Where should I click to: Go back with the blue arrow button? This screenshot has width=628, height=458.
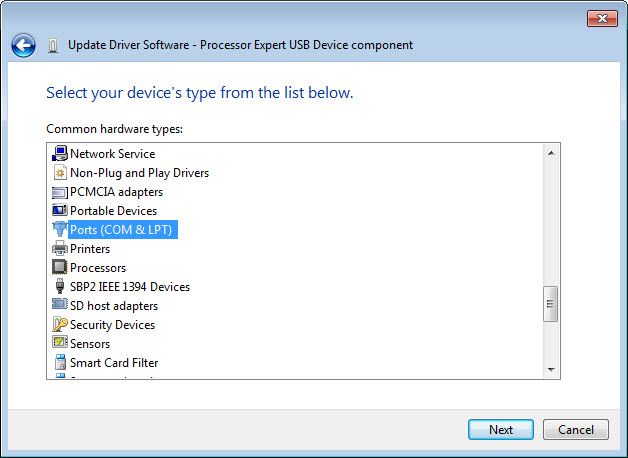23,45
